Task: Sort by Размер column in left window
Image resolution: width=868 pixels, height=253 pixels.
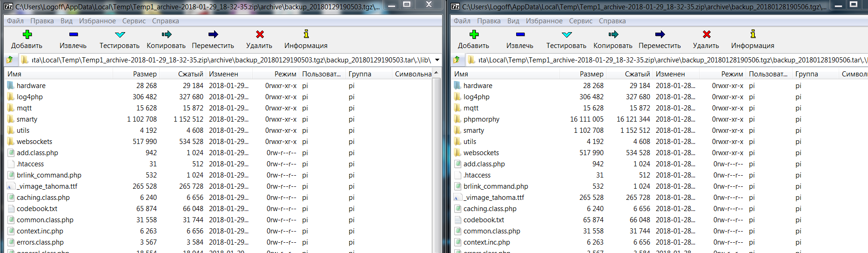Action: pyautogui.click(x=136, y=74)
